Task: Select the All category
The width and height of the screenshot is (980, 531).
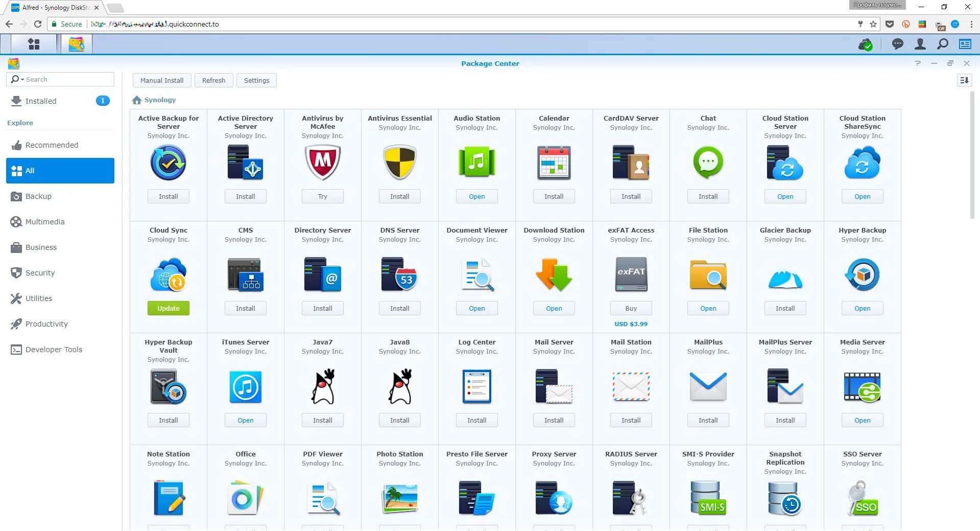Action: click(60, 171)
